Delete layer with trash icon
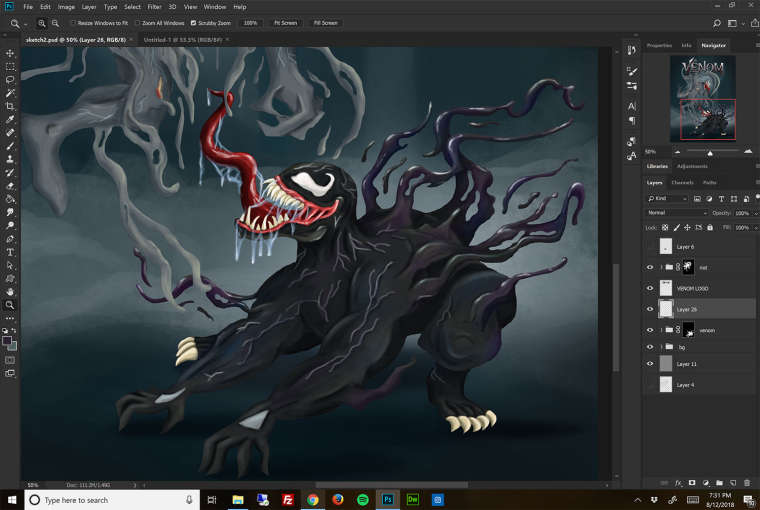The height and width of the screenshot is (510, 760). pyautogui.click(x=747, y=483)
